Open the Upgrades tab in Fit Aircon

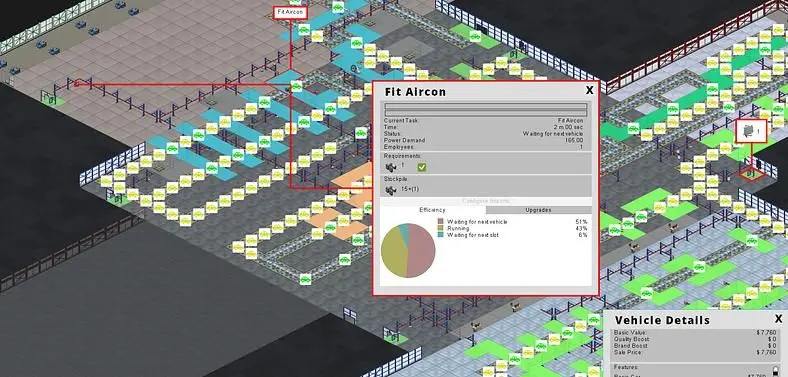tap(538, 210)
